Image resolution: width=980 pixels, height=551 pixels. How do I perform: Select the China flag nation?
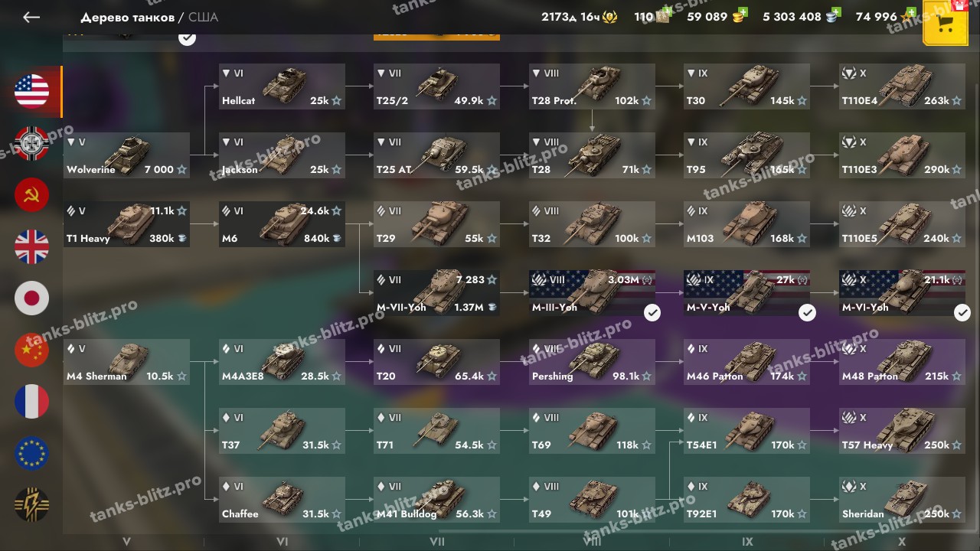click(31, 350)
